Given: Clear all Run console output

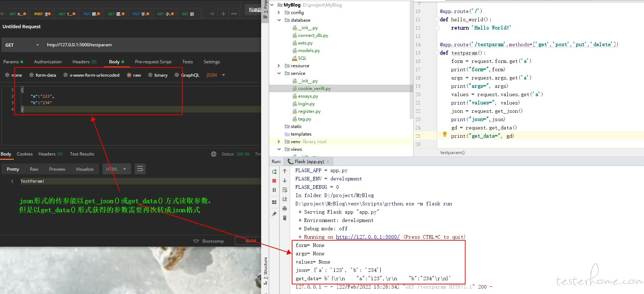Looking at the screenshot, I should 285,218.
